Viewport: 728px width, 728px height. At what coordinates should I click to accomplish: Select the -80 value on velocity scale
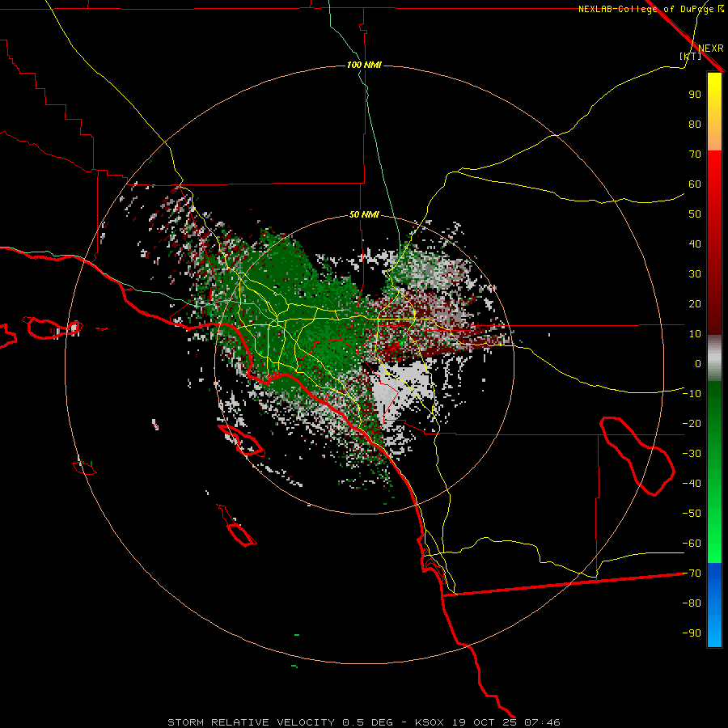point(692,603)
